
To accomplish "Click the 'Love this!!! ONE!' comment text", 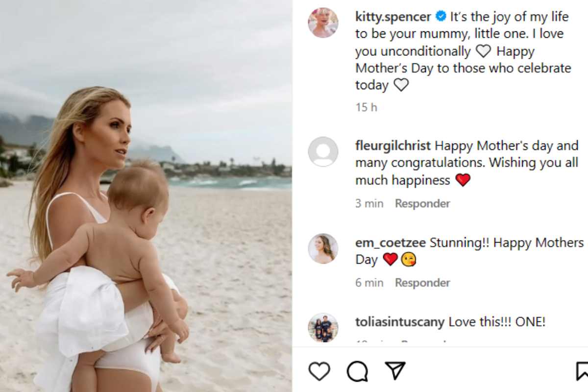I will click(x=497, y=322).
